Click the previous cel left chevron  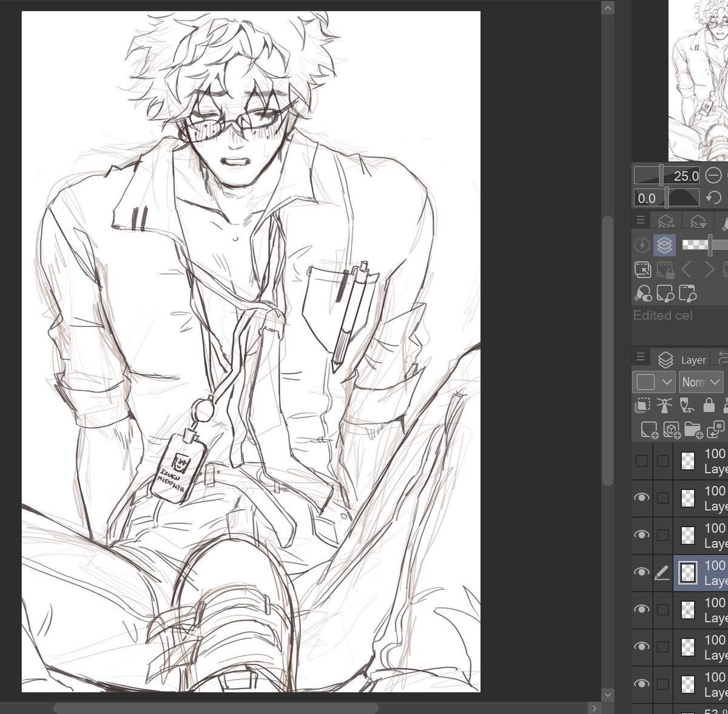pos(687,269)
